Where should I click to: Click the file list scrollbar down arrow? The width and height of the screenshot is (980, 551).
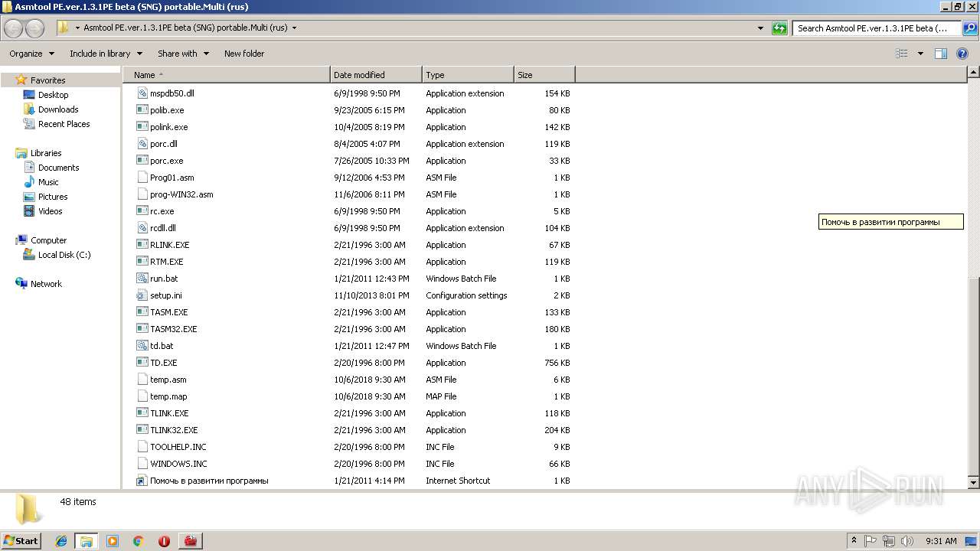[x=973, y=483]
